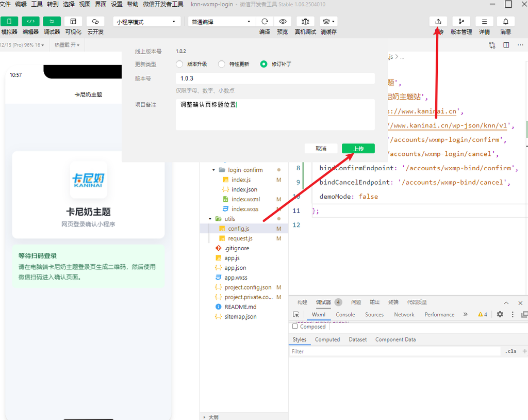Open project details (详情) icon

click(484, 21)
